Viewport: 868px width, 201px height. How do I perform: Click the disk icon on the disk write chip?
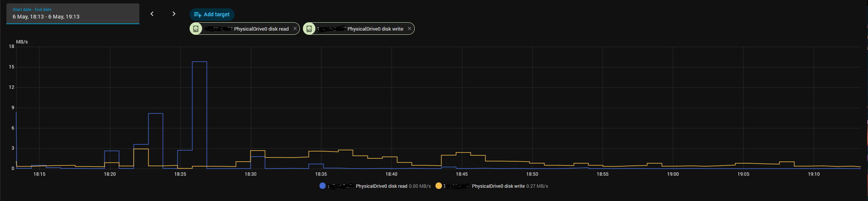tap(309, 29)
